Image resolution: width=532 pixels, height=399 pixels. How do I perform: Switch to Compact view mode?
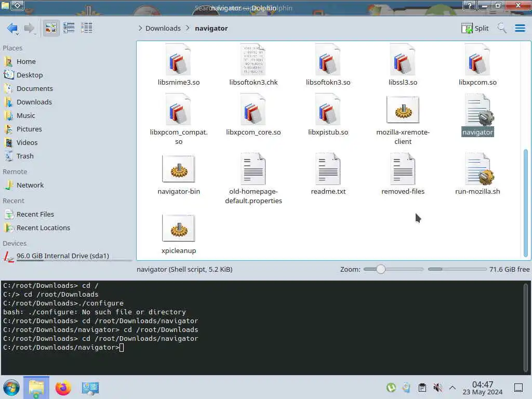(69, 28)
